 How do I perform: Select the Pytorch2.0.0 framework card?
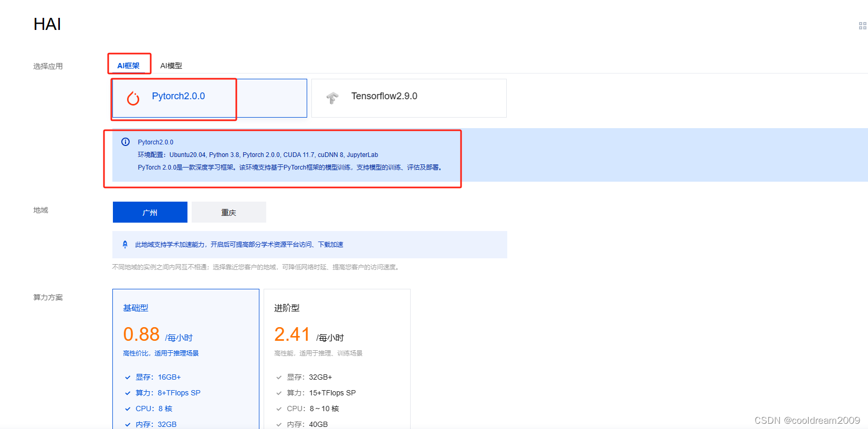coord(210,98)
